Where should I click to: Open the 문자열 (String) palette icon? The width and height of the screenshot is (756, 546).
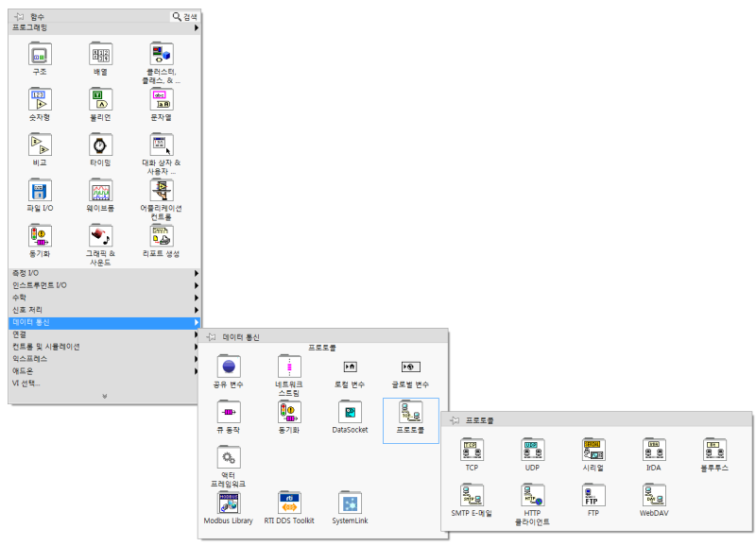[162, 99]
